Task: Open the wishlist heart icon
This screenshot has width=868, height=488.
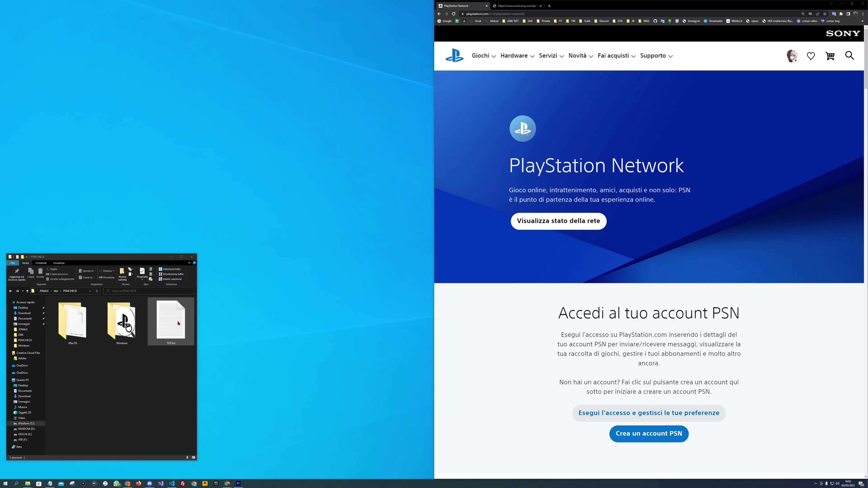Action: coord(811,56)
